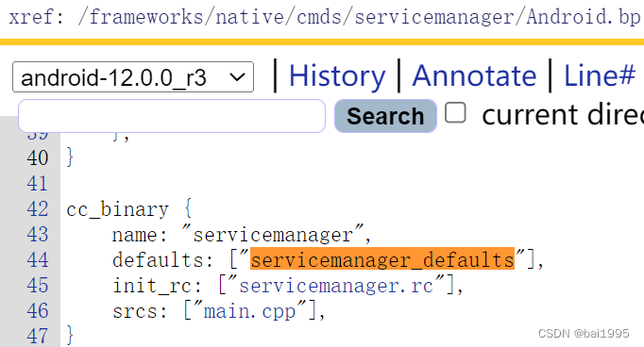The height and width of the screenshot is (347, 644).
Task: Click the srcs: text on line 46
Action: [140, 311]
